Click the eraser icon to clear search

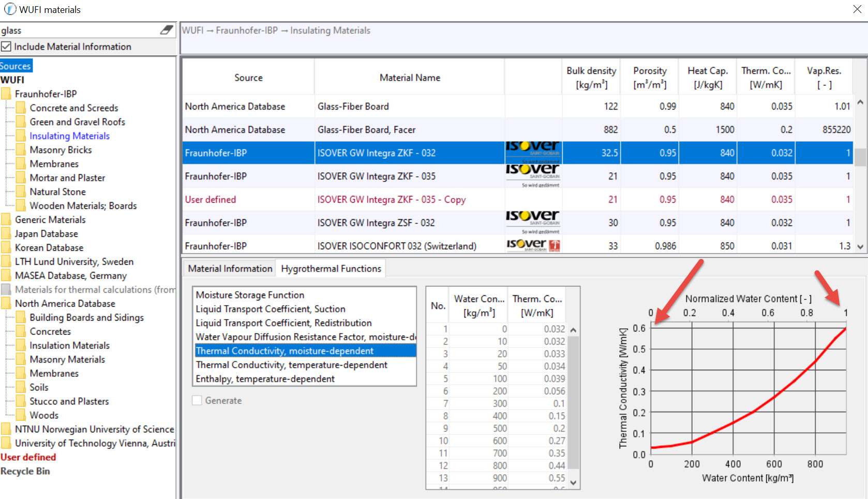[x=167, y=30]
